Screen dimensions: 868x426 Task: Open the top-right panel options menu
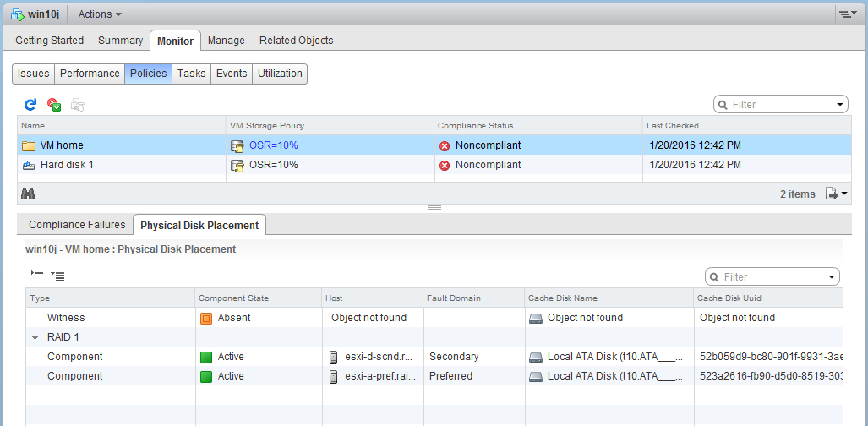pos(846,14)
